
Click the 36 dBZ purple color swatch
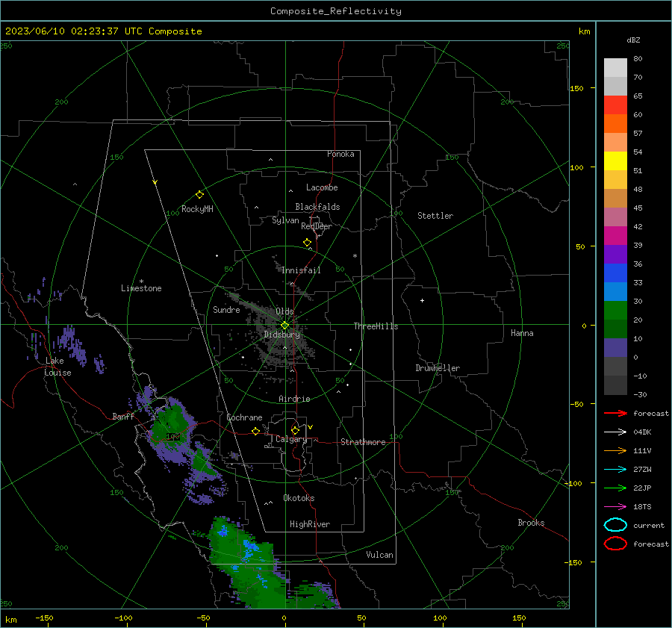(615, 254)
